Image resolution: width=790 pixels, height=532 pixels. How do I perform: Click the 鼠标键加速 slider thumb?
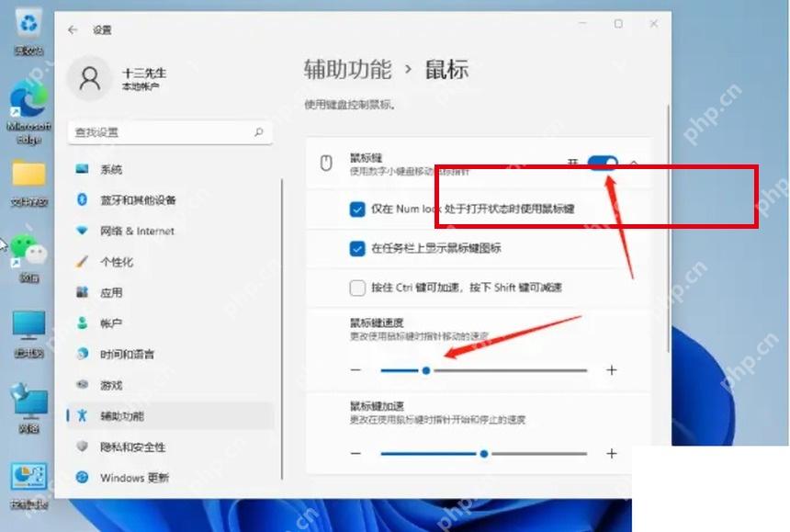pos(484,453)
